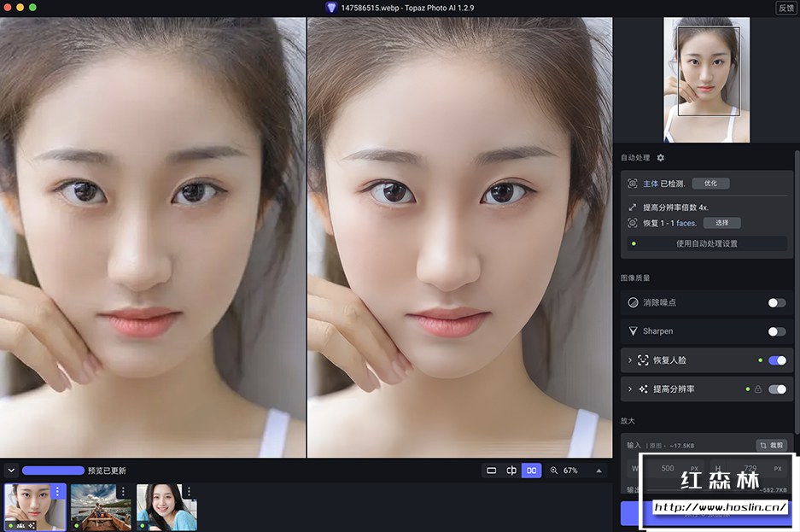Expand the 恢复人脸 section
The width and height of the screenshot is (800, 532).
pyautogui.click(x=630, y=360)
